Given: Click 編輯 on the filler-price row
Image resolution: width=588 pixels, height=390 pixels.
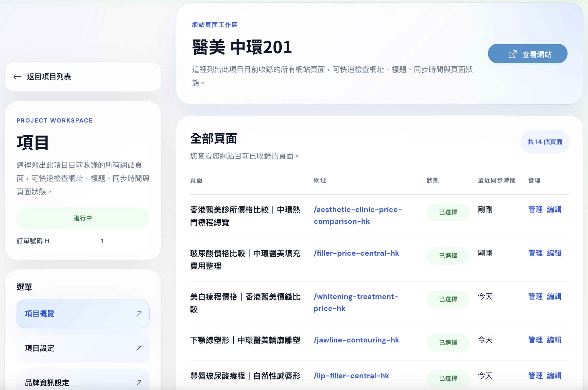Looking at the screenshot, I should pos(554,253).
